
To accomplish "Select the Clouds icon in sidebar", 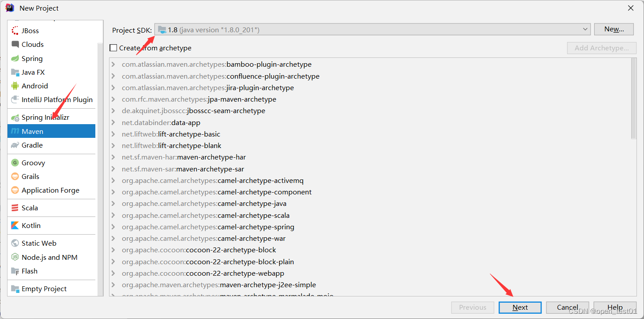I will tap(15, 44).
